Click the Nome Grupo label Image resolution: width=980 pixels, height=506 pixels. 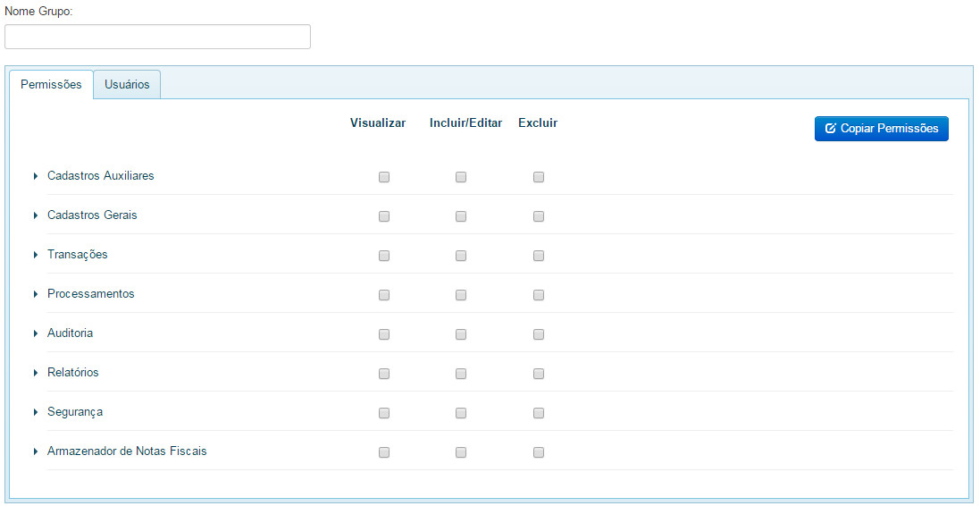38,12
